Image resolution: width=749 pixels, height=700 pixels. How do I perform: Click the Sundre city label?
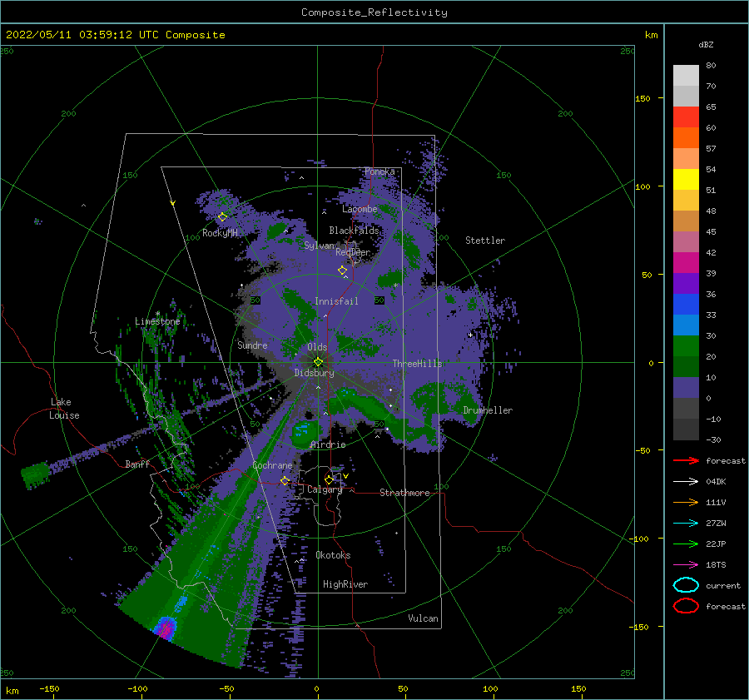(x=252, y=345)
